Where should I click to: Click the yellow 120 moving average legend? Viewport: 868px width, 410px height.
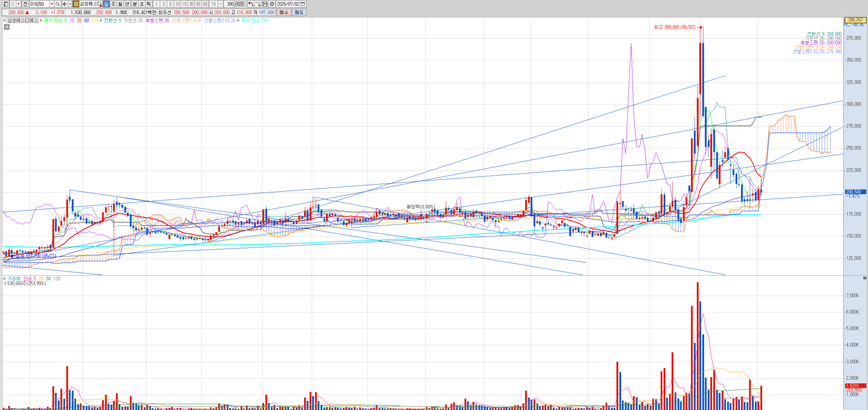click(x=95, y=20)
